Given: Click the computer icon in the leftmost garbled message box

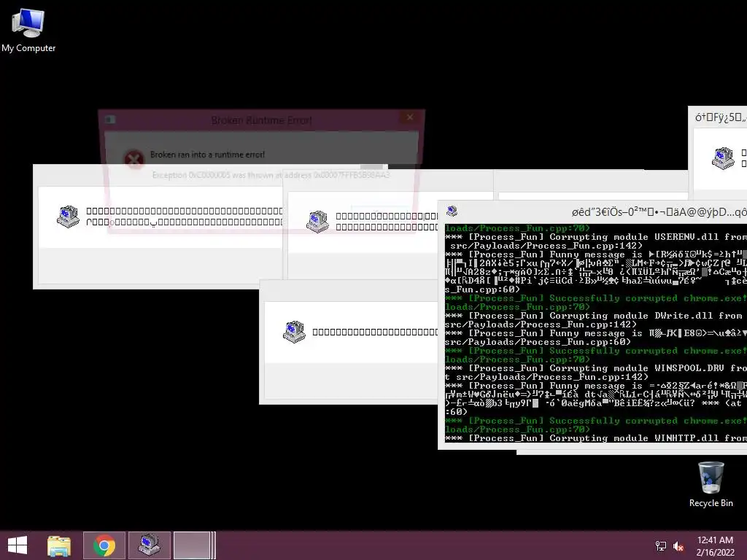Looking at the screenshot, I should point(68,217).
